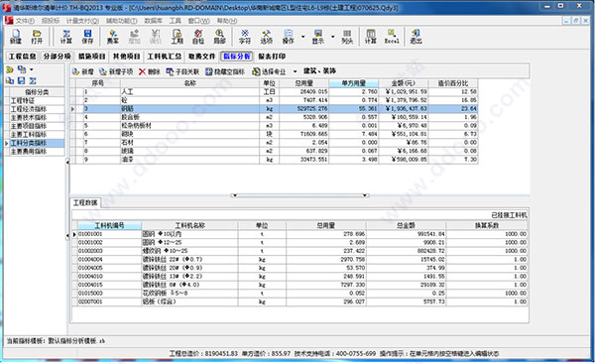This screenshot has height=364, width=595.
Task: Click the 新建 new-file toolbar icon
Action: point(16,37)
